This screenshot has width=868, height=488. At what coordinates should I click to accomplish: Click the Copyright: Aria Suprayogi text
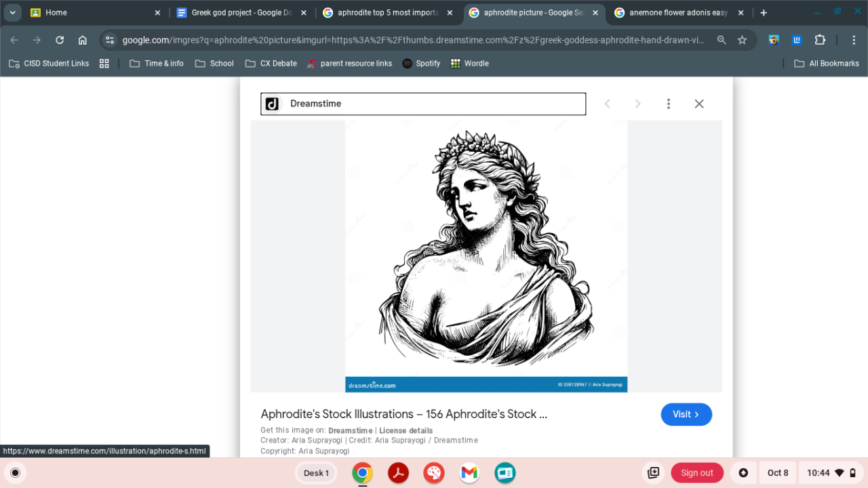(x=305, y=451)
